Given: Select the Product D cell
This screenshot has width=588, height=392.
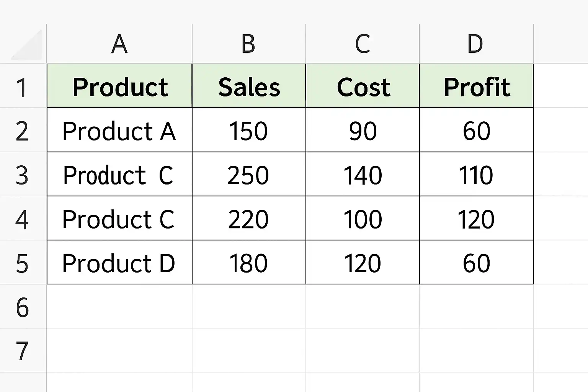Looking at the screenshot, I should point(119,262).
